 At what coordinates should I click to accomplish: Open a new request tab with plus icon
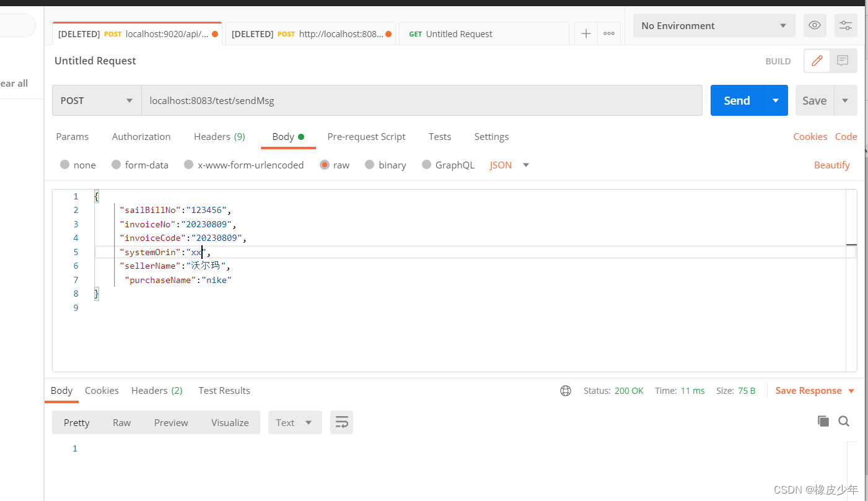(x=585, y=33)
